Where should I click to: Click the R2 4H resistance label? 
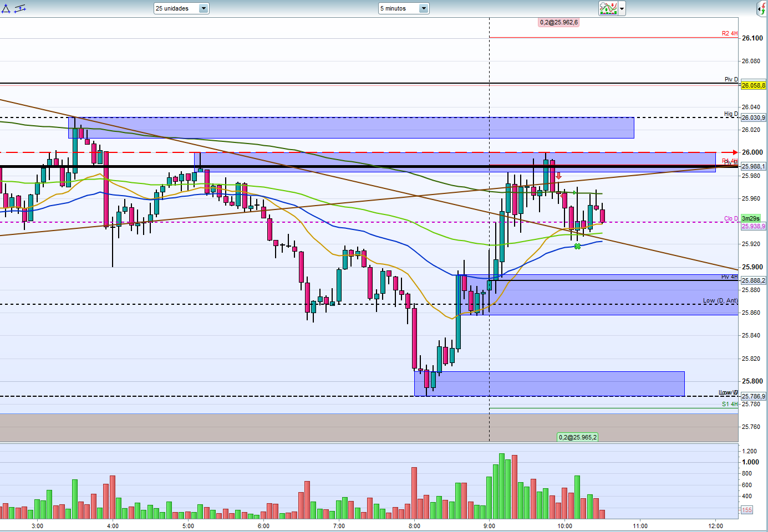pyautogui.click(x=730, y=34)
